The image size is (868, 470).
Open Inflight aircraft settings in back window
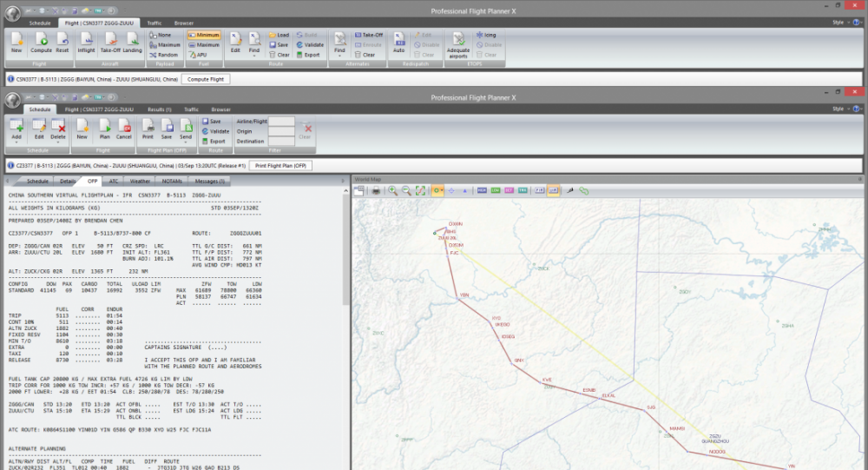(x=86, y=43)
